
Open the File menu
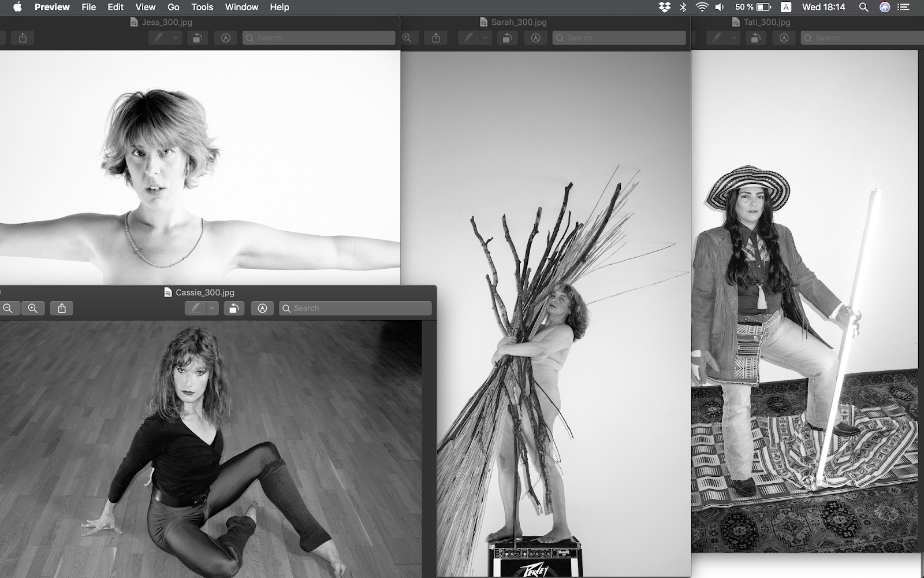pyautogui.click(x=88, y=7)
